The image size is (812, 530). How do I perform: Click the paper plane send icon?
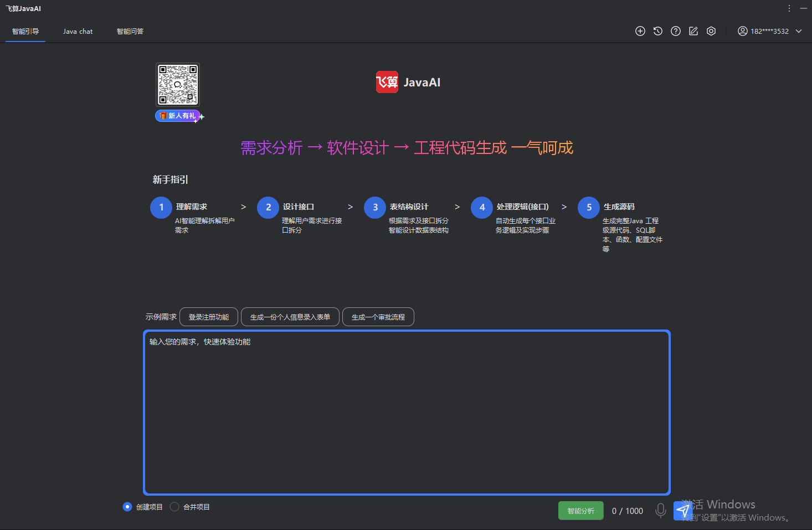(683, 511)
